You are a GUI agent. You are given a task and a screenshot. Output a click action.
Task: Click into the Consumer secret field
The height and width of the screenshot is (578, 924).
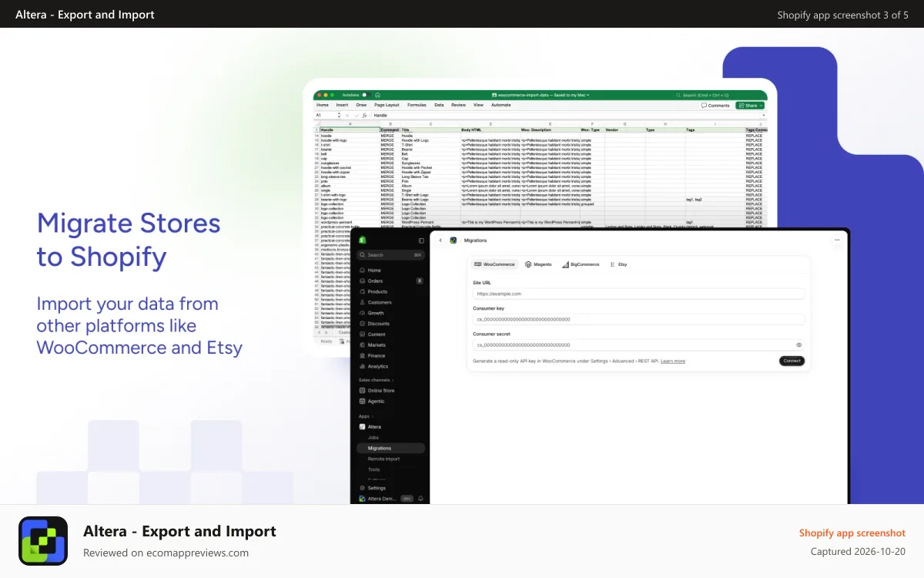pos(638,345)
